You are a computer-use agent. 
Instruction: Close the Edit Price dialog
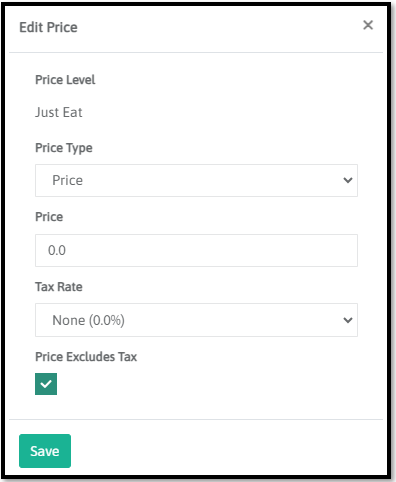[368, 25]
